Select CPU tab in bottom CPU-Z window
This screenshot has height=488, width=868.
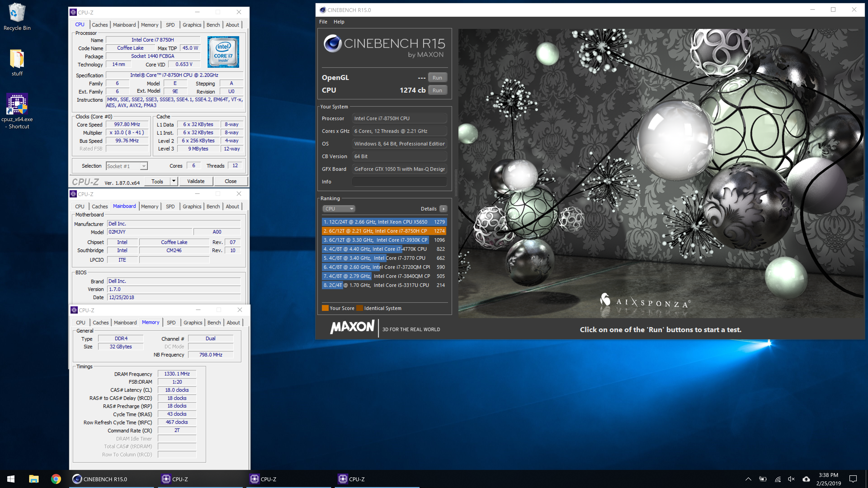click(x=80, y=322)
